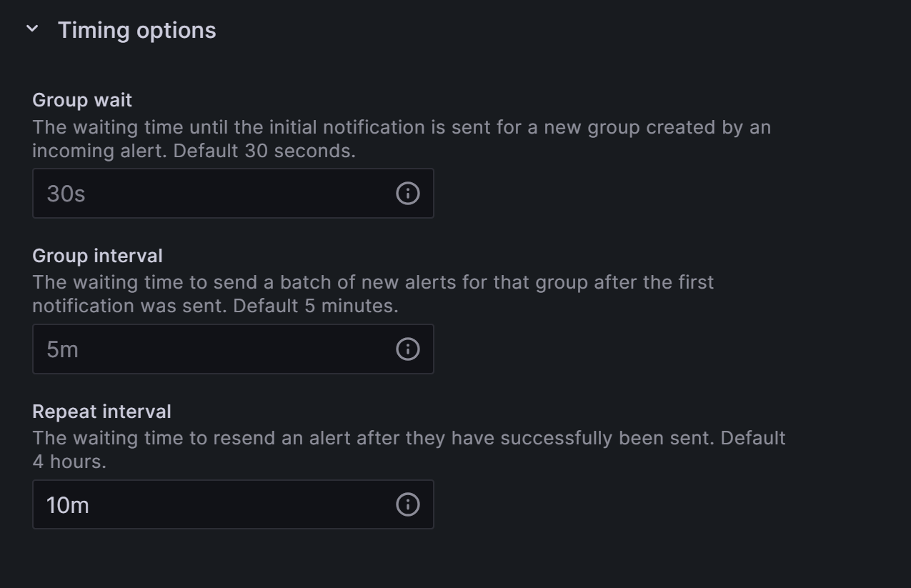
Task: Collapse the Timing options chevron
Action: click(32, 29)
